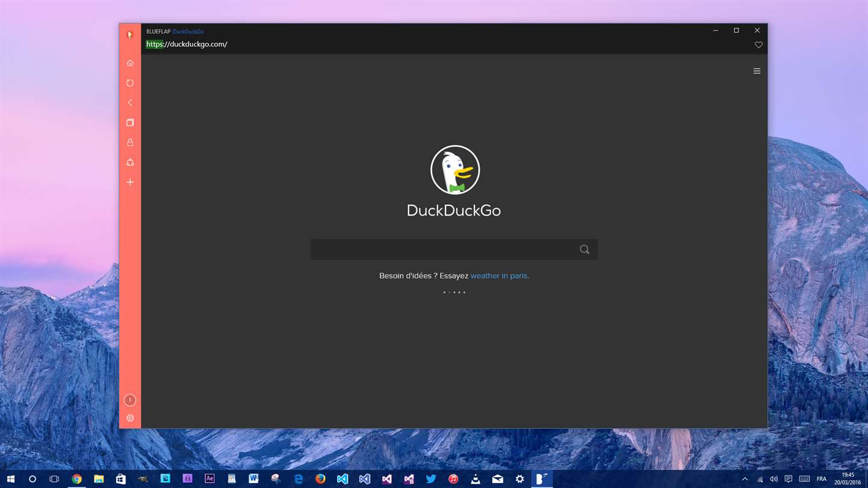The width and height of the screenshot is (868, 488).
Task: Open the circled 1 tab counter
Action: point(130,400)
